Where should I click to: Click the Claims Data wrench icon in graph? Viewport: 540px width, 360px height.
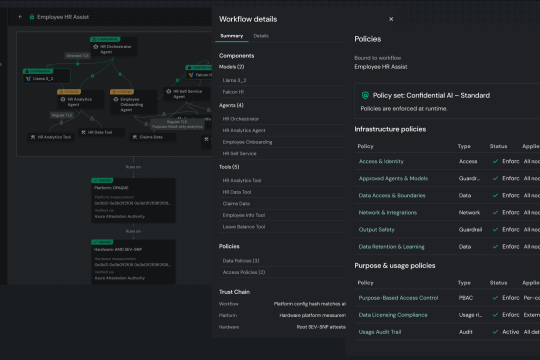(135, 137)
